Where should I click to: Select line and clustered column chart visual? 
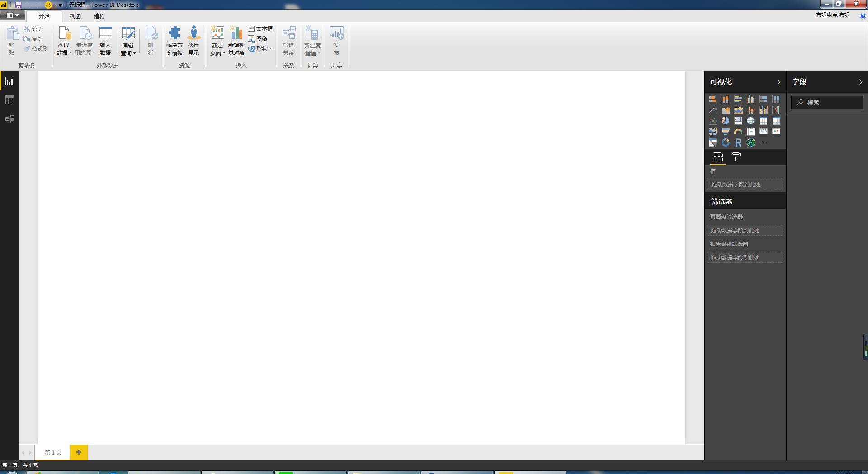tap(763, 110)
